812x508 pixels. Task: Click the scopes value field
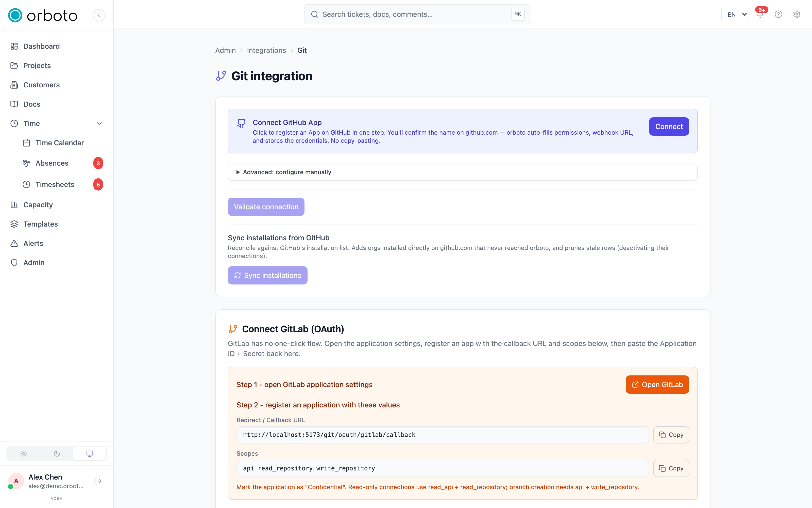coord(442,468)
